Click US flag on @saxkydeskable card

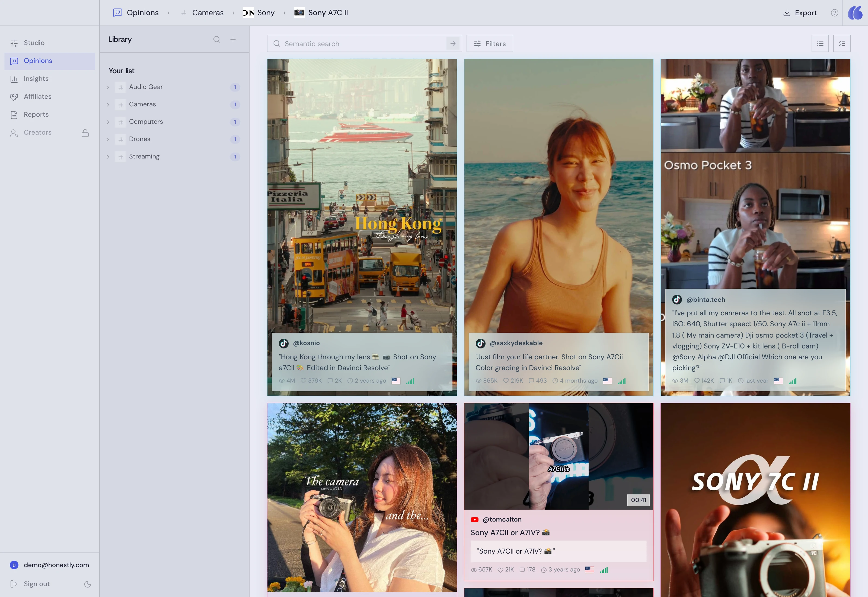(x=607, y=381)
